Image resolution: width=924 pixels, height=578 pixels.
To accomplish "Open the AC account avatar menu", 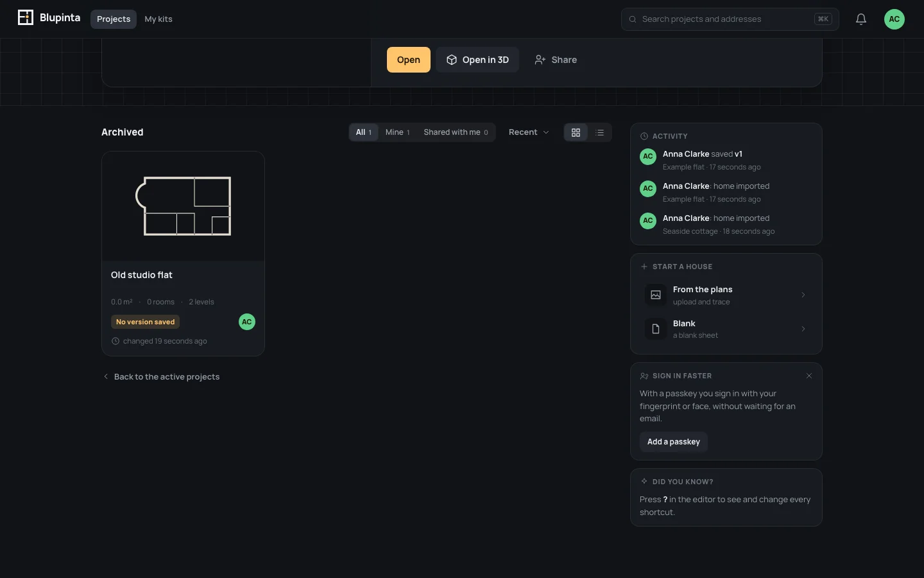I will point(894,19).
